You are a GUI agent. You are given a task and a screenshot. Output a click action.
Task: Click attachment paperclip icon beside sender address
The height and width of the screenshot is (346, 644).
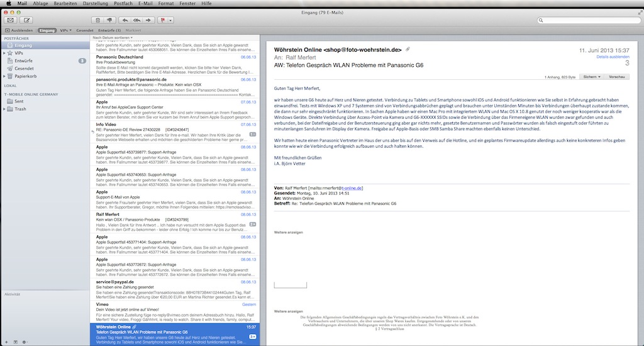pos(408,49)
